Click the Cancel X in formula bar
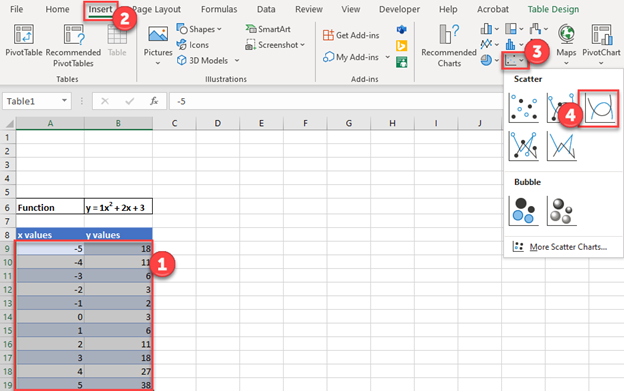 pos(105,101)
